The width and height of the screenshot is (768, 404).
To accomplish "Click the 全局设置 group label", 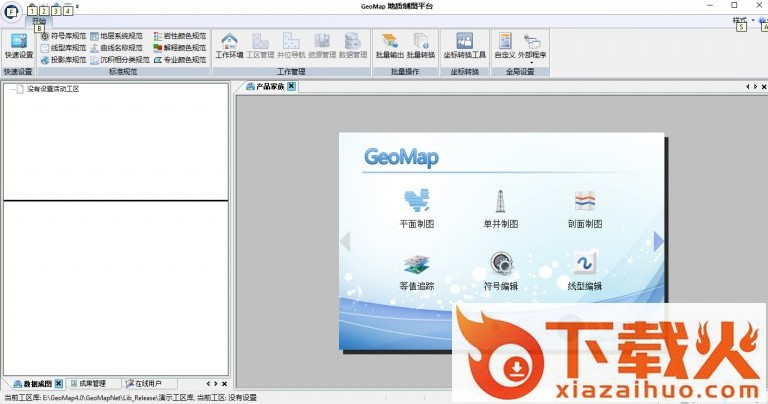I will coord(520,71).
